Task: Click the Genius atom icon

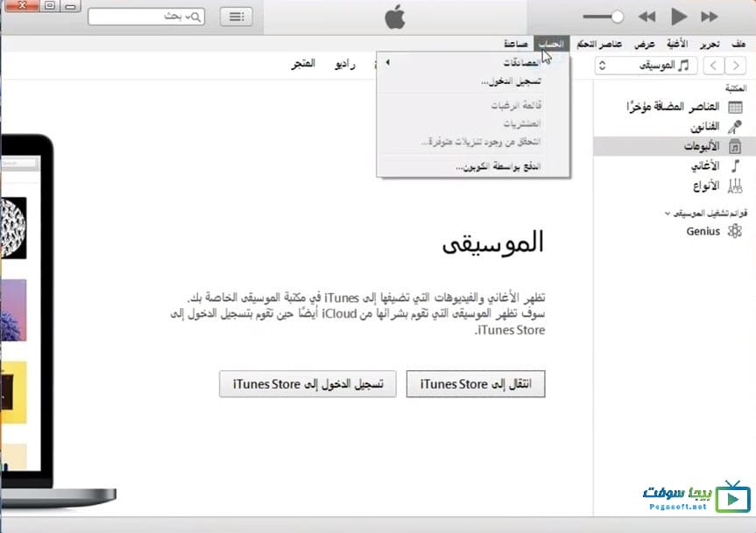Action: click(x=735, y=231)
